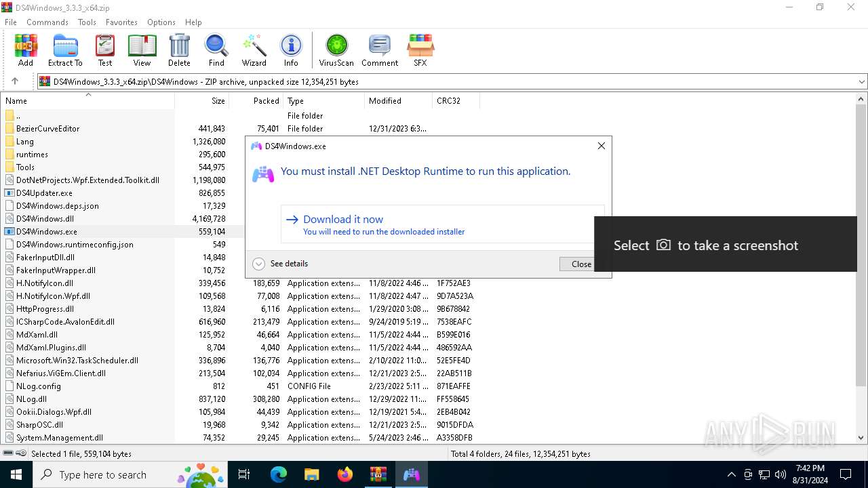
Task: Open the Windows Start menu
Action: (x=16, y=474)
